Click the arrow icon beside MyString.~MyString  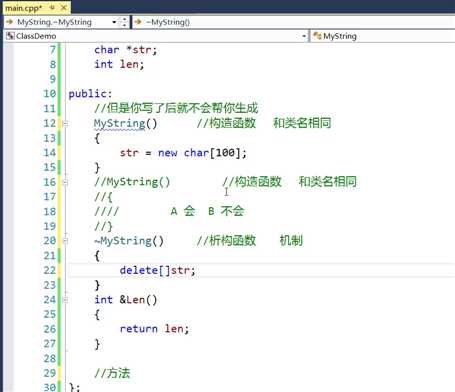9,22
